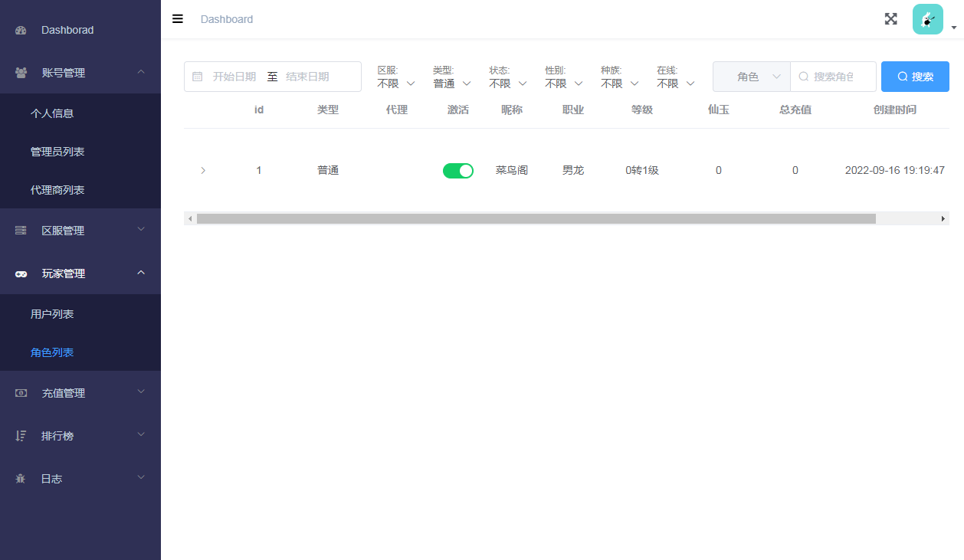This screenshot has width=964, height=560.
Task: Click the hamburger menu collapse icon
Action: coord(178,19)
